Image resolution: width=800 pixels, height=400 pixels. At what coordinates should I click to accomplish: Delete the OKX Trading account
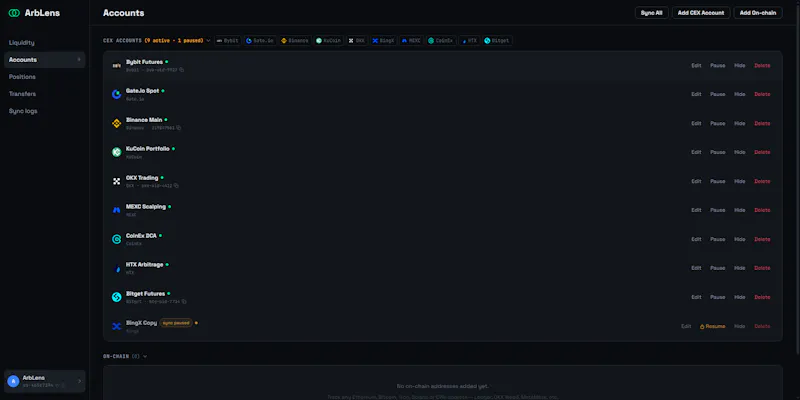pos(762,181)
